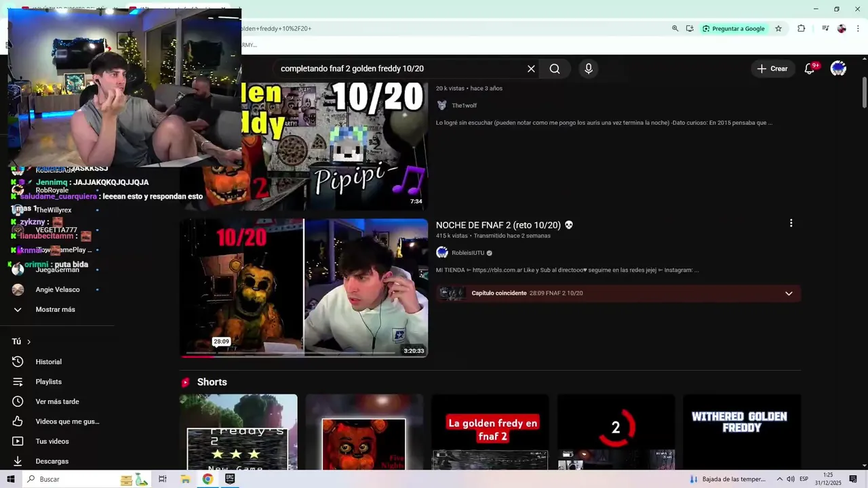Open the NOCHE DE FNAF 2 video thumbnail
868x488 pixels.
point(304,287)
